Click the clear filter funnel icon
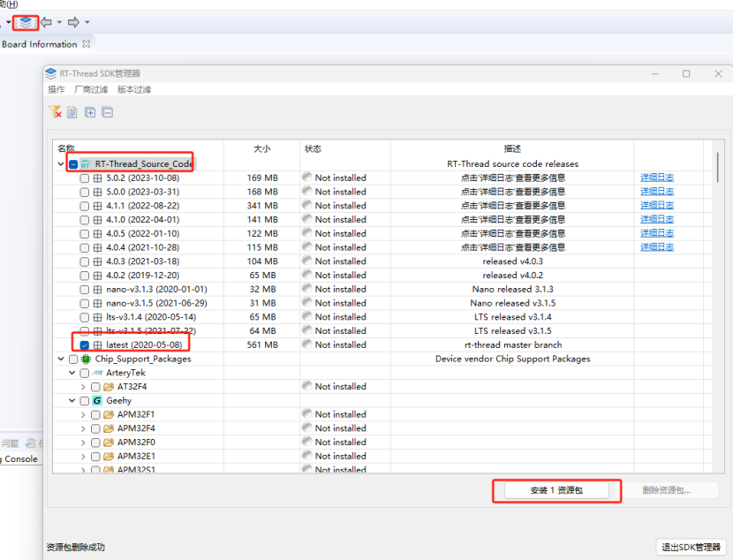The image size is (733, 560). pyautogui.click(x=55, y=112)
